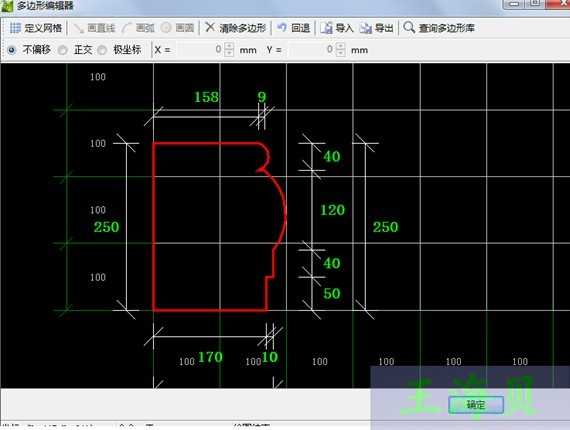Increase Y value with up stepper

click(x=340, y=46)
